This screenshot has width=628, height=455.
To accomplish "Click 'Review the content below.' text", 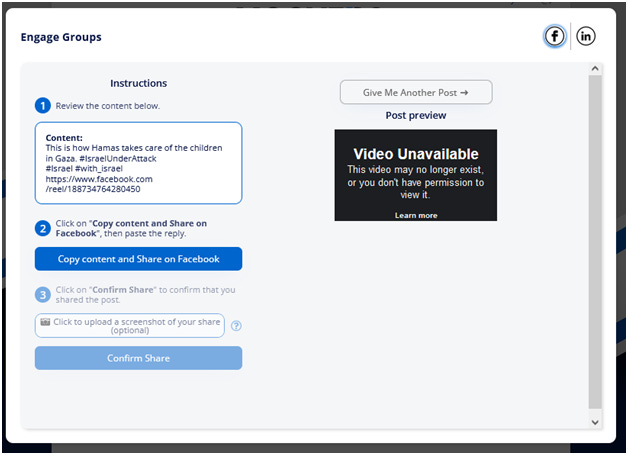I will pos(108,106).
